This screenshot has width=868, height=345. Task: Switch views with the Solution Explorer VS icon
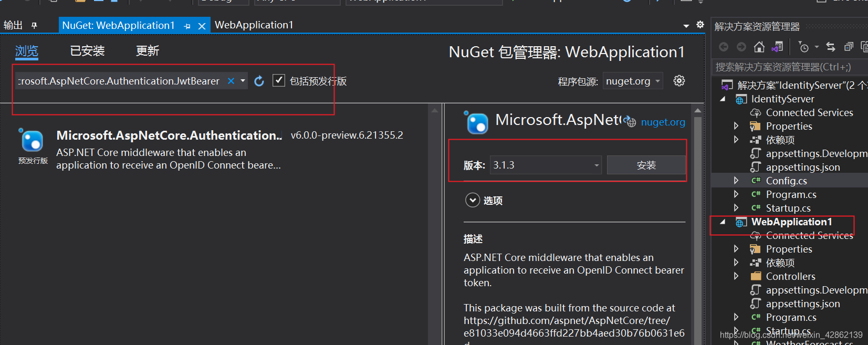click(778, 47)
